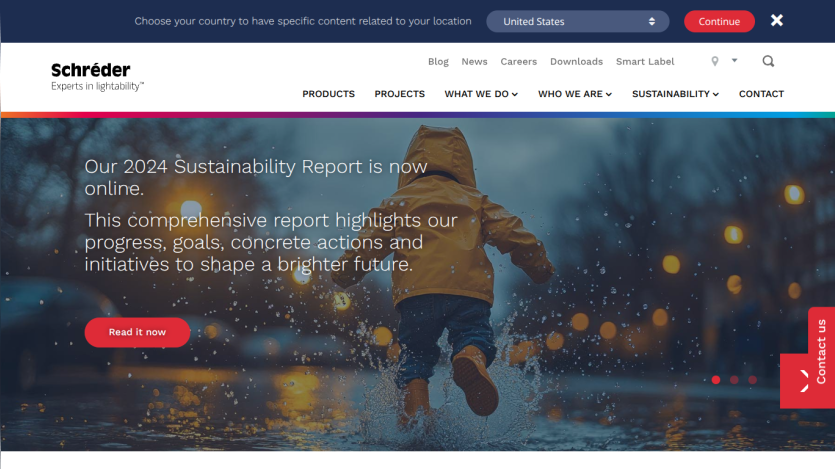Open the Blog link
The height and width of the screenshot is (469, 835).
438,61
